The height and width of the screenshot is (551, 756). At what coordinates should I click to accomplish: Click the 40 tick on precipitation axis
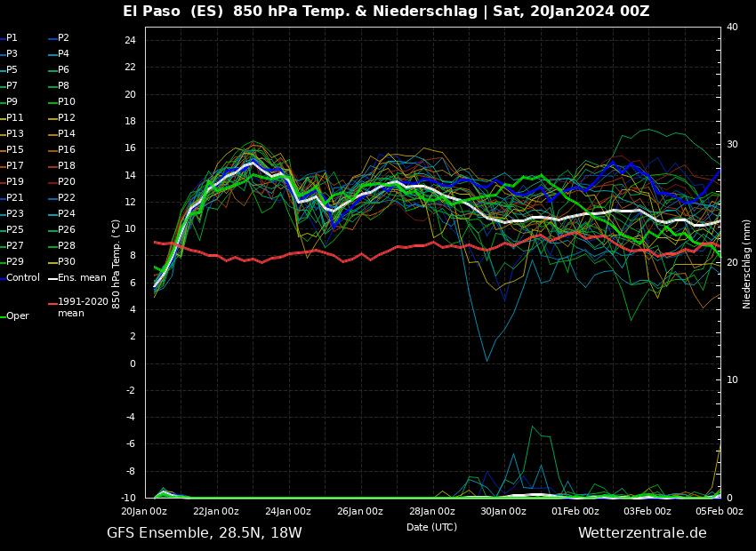click(x=732, y=28)
